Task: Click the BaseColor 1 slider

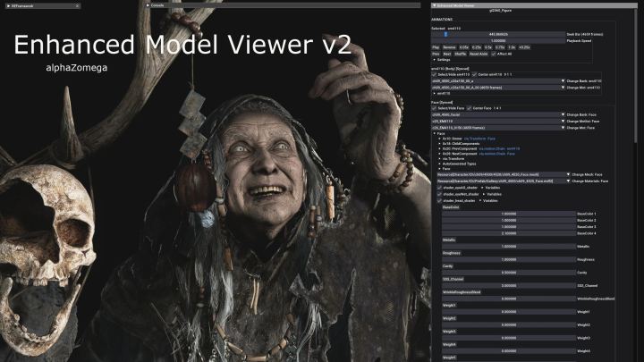Action: 509,214
